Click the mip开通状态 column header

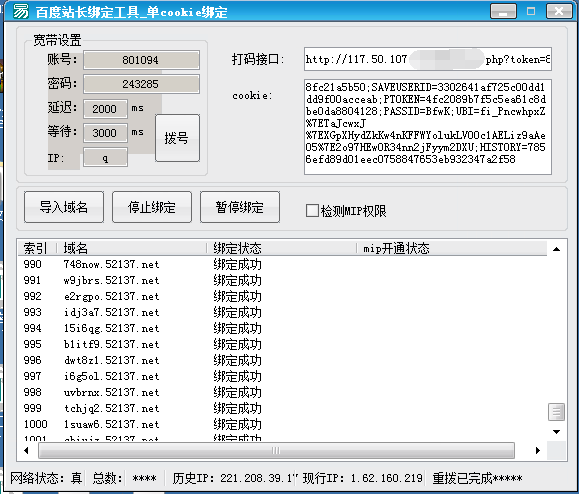pos(451,248)
